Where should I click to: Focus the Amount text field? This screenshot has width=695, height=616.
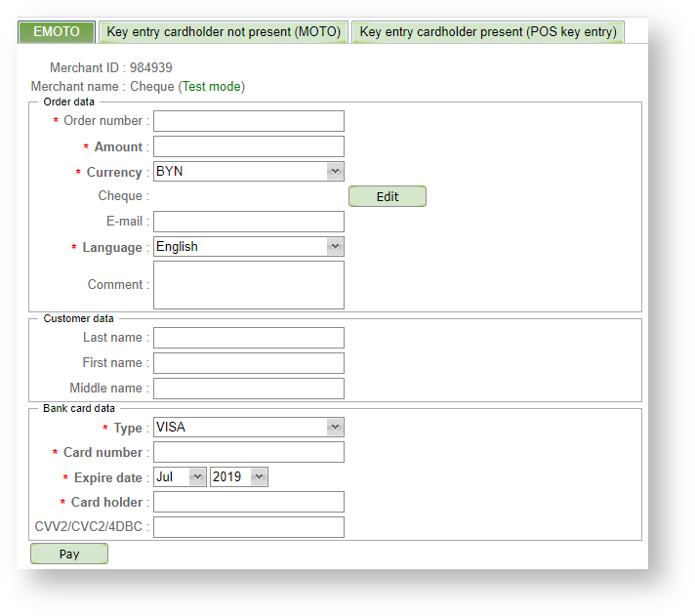(249, 146)
